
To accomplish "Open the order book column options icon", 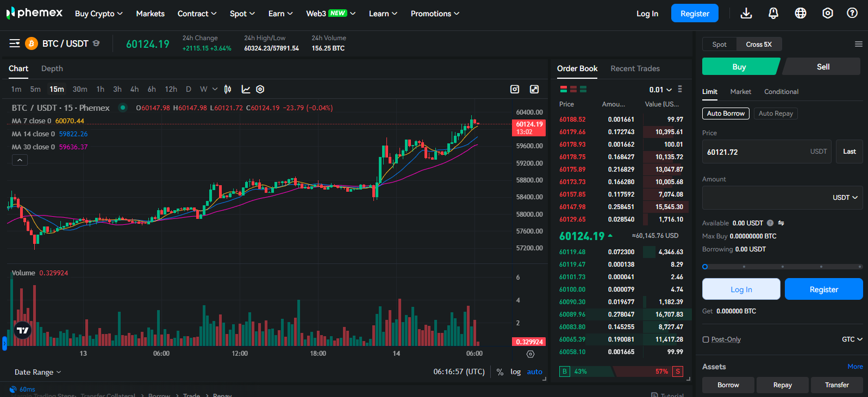I will [680, 89].
